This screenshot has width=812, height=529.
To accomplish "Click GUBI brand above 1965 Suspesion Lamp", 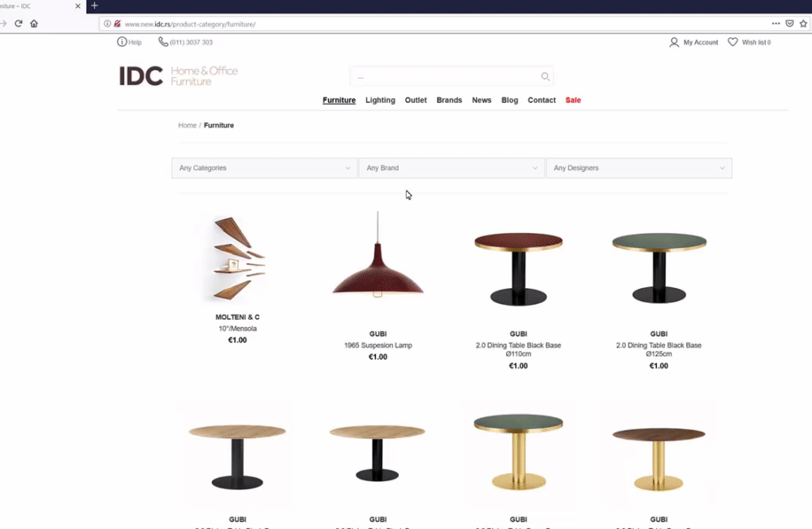I will click(378, 333).
